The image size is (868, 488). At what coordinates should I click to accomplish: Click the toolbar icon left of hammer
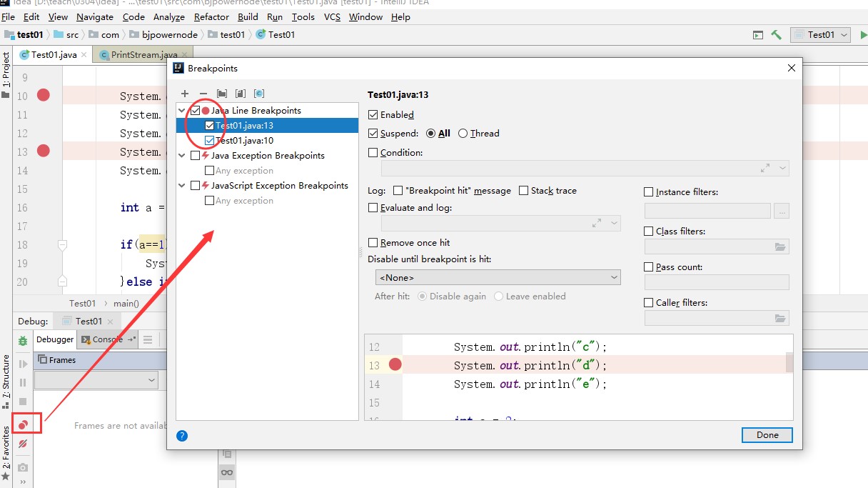pos(758,34)
